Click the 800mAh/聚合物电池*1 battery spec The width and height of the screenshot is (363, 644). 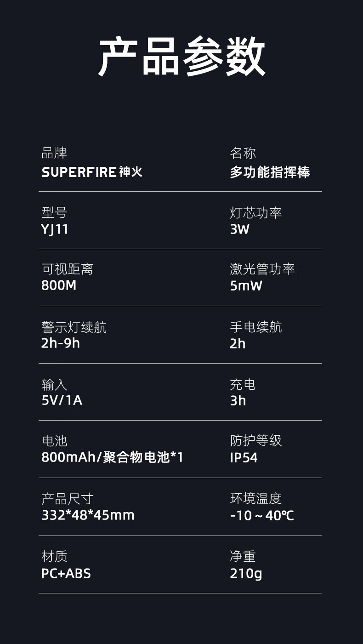[112, 457]
